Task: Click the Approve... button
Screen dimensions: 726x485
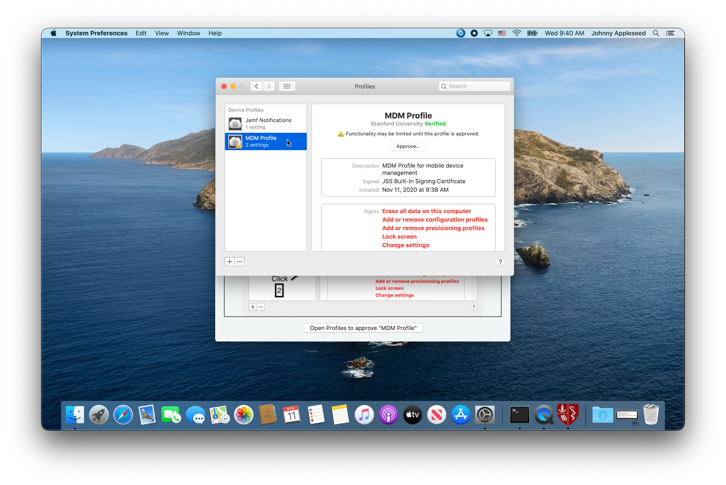Action: point(408,146)
